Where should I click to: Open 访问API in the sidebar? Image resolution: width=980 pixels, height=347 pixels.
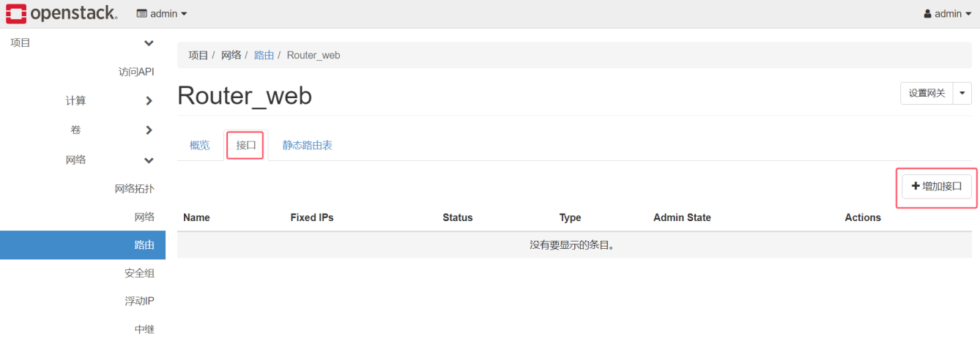(136, 72)
